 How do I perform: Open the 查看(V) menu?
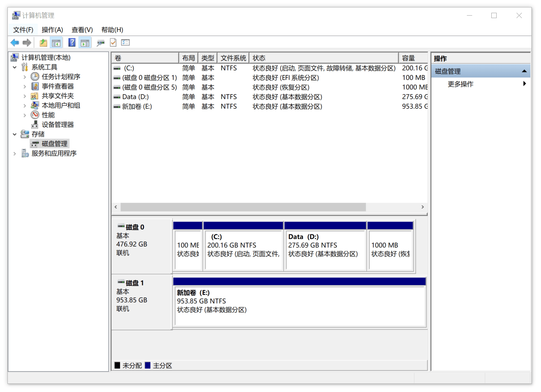click(82, 30)
